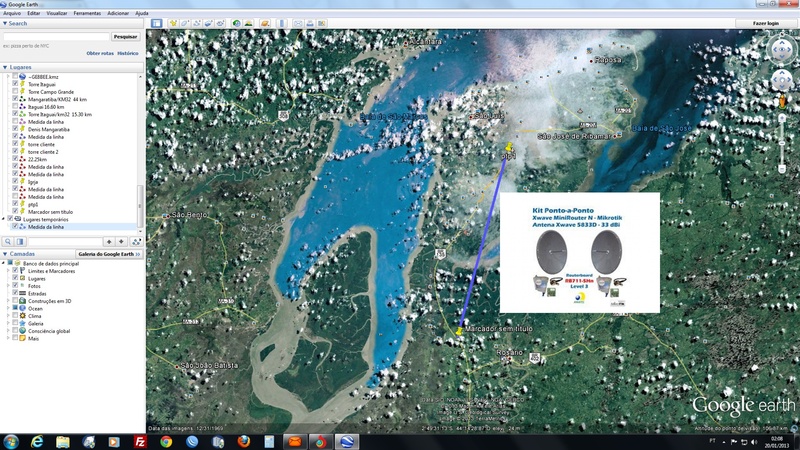Viewport: 800px width, 450px height.
Task: Click the zoom in plus button
Action: (x=782, y=118)
